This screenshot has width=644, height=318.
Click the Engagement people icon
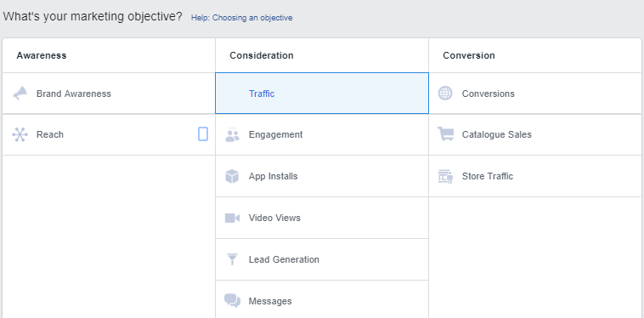232,134
